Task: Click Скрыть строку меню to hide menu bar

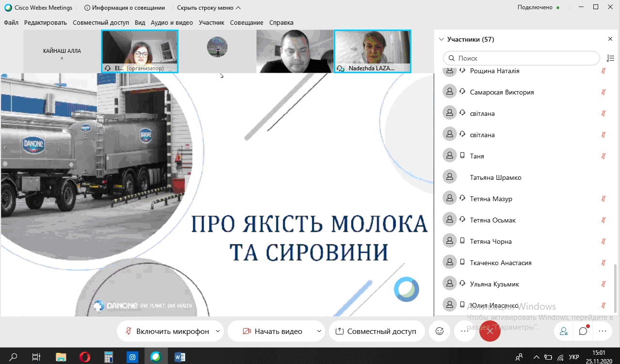Action: tap(209, 8)
